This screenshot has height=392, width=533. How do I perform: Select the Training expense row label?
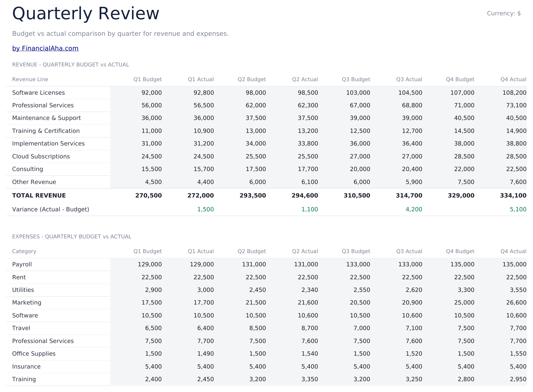pyautogui.click(x=24, y=379)
